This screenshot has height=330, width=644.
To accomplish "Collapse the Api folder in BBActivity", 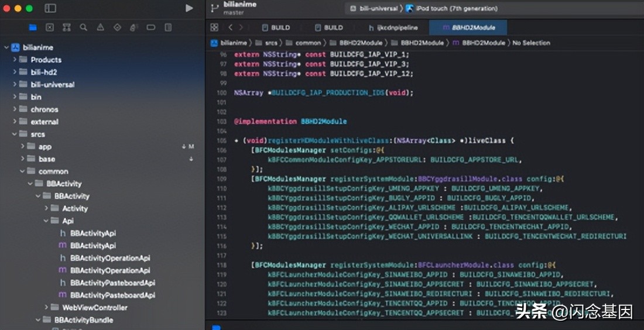I will coord(47,221).
